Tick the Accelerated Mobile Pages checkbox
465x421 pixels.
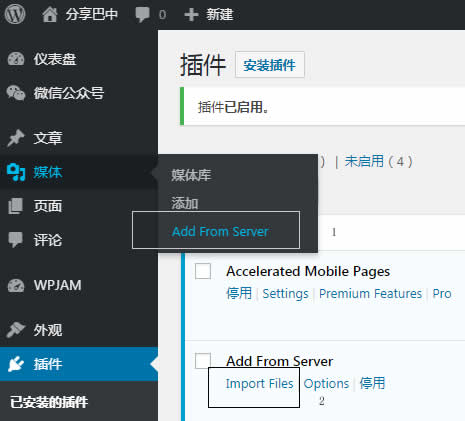point(203,271)
